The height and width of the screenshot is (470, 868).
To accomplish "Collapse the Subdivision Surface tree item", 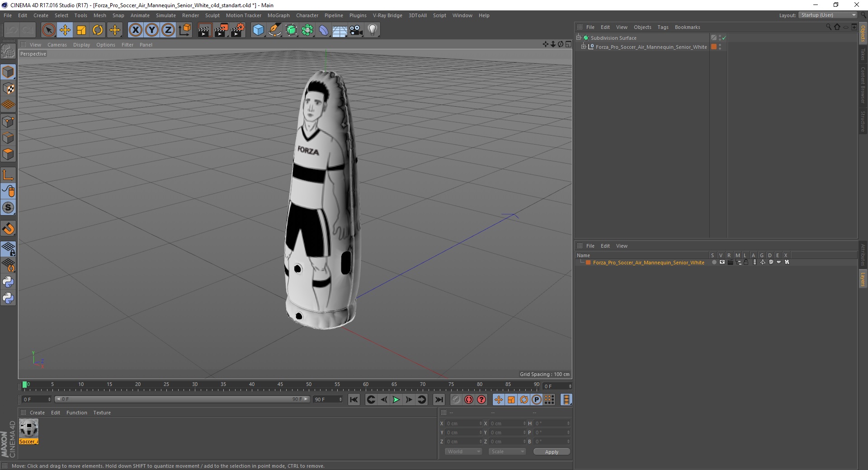I will (x=579, y=38).
